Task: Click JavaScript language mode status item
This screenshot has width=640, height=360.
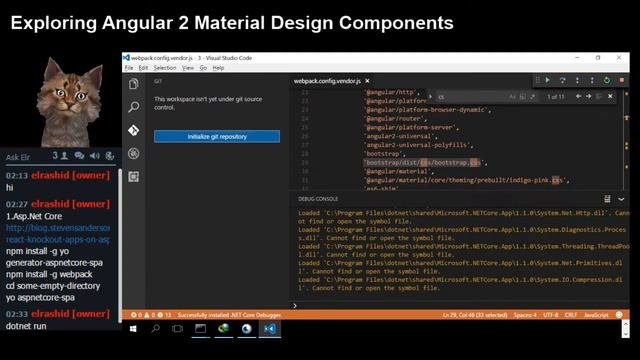Action: tap(596, 315)
